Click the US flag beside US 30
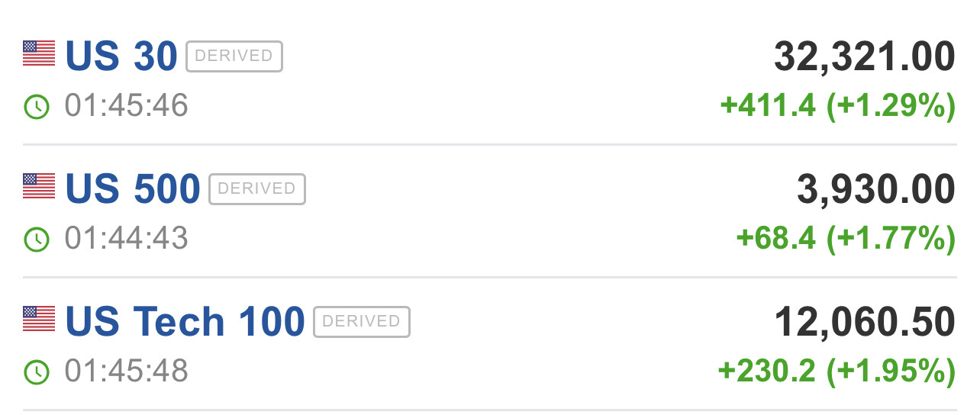Screen dimensions: 980x415 coord(39,53)
